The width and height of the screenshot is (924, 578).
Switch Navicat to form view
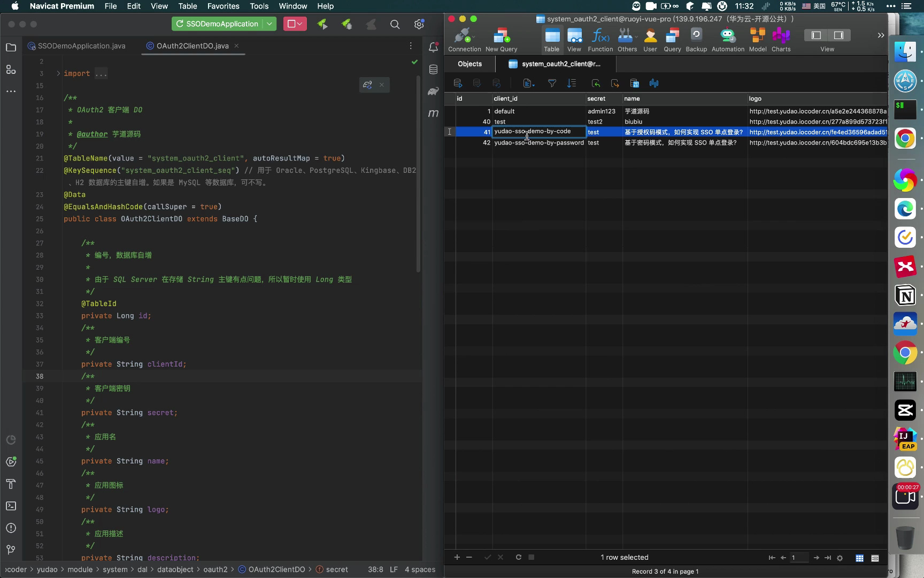coord(875,558)
